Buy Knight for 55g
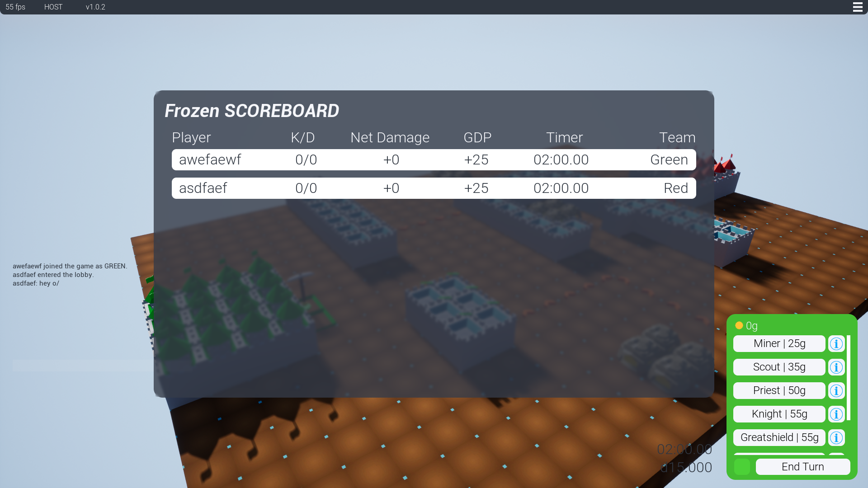This screenshot has width=868, height=488. [x=779, y=414]
